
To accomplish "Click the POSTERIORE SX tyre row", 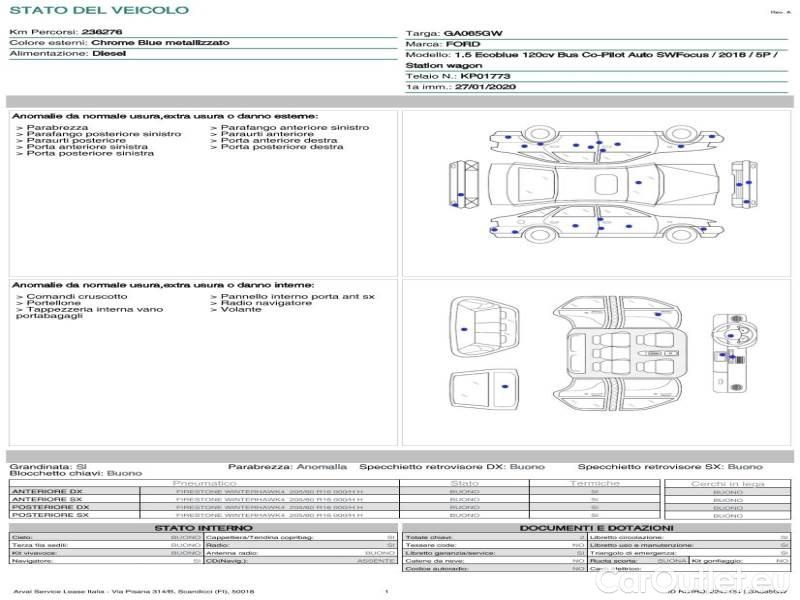I will tap(49, 515).
